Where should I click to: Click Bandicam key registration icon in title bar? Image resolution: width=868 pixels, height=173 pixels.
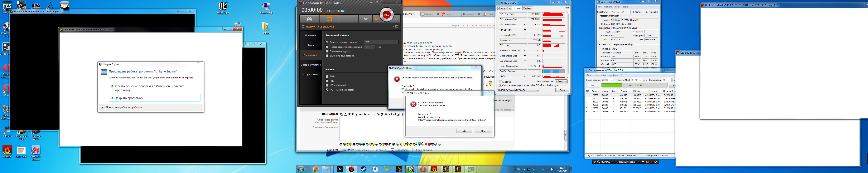click(x=371, y=2)
